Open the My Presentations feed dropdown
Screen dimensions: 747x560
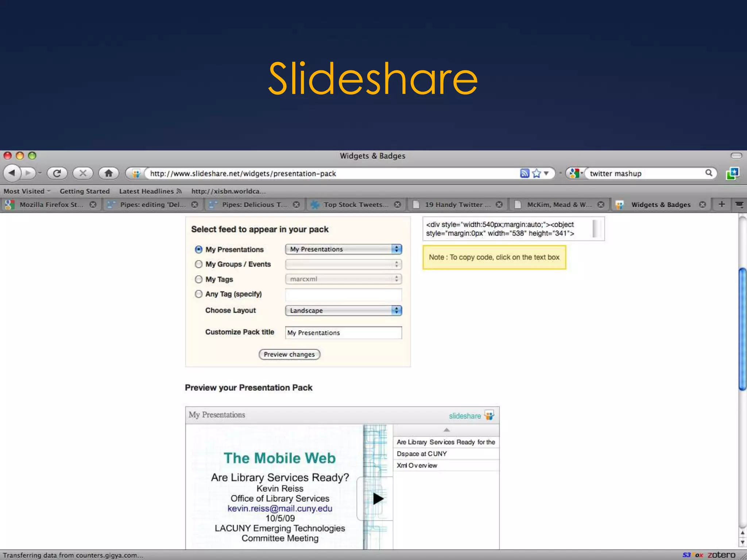(x=343, y=249)
